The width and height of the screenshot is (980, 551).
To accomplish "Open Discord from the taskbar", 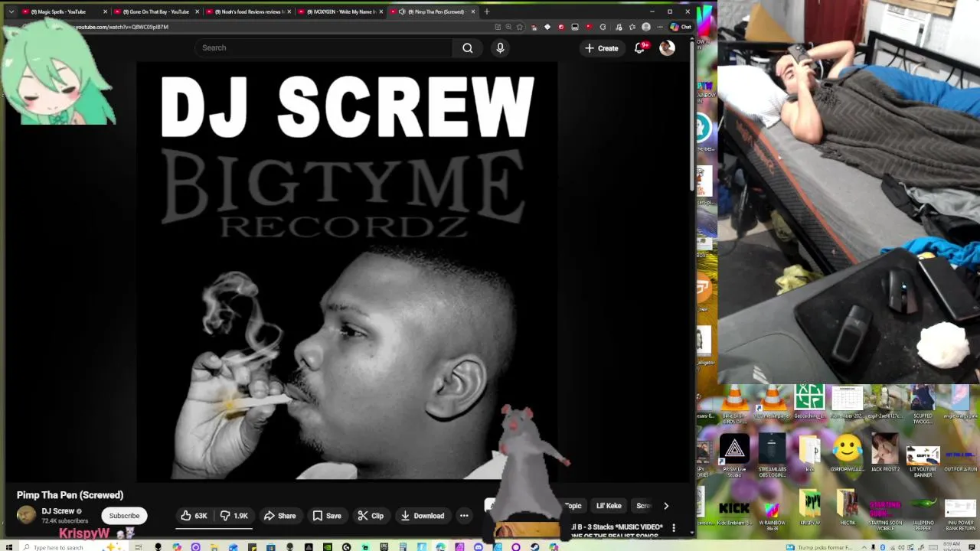I will click(x=479, y=546).
